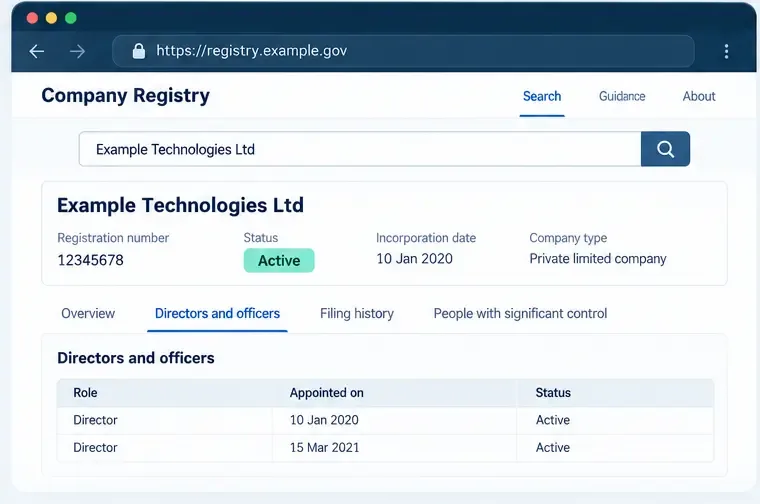Click Active status in 15 Mar 2021 row

553,448
